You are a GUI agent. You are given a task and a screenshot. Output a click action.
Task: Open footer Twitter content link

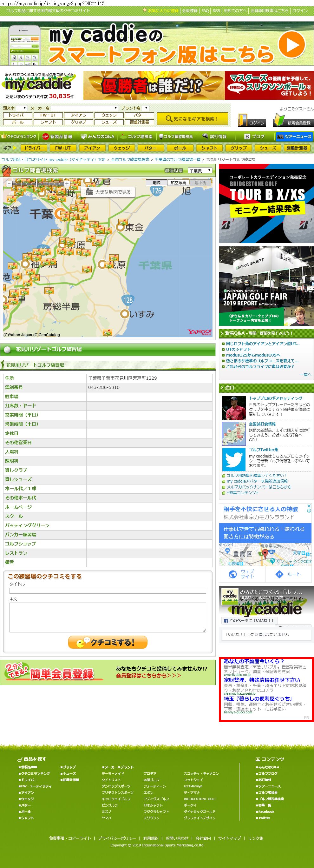tap(264, 818)
